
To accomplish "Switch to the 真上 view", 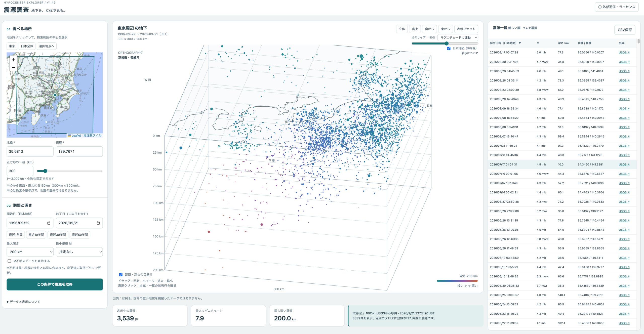I will coord(415,29).
